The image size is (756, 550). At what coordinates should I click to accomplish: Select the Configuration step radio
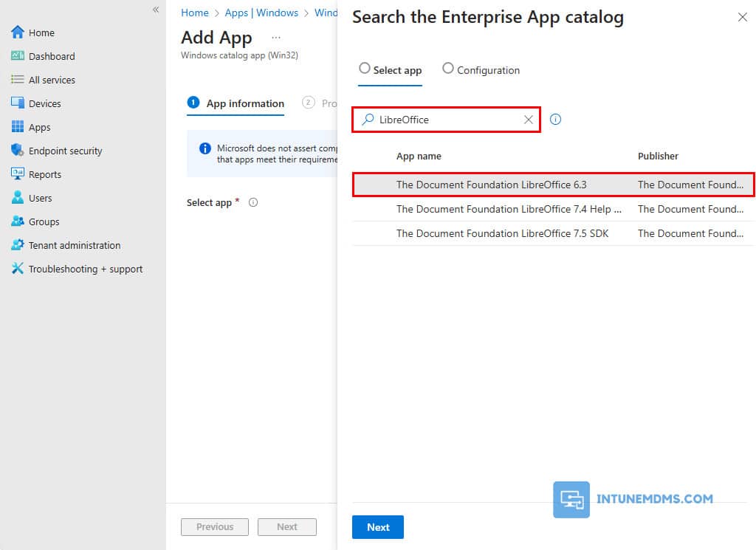tap(448, 69)
